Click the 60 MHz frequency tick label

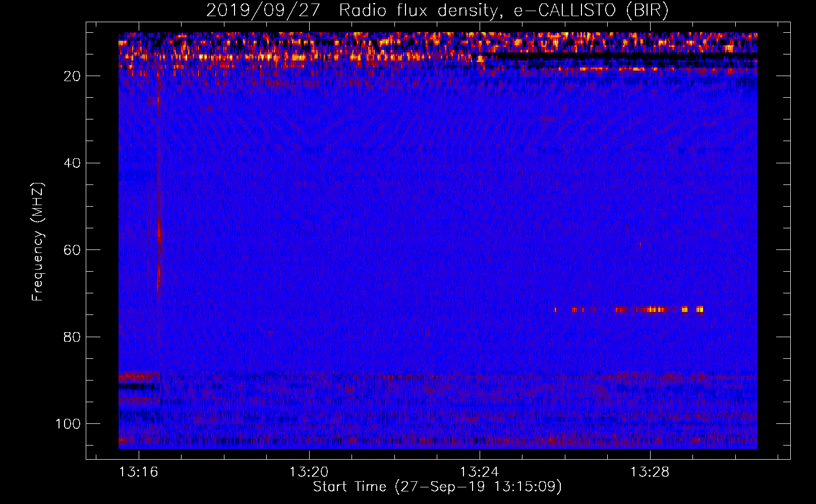click(72, 250)
